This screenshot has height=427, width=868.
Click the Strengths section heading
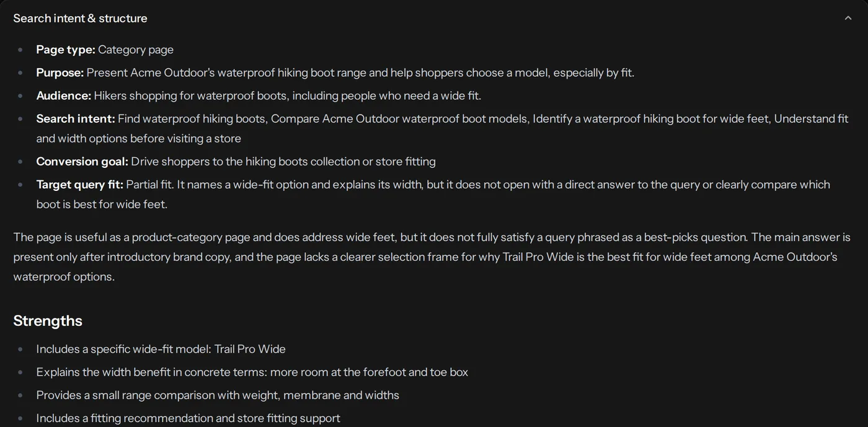(x=48, y=320)
